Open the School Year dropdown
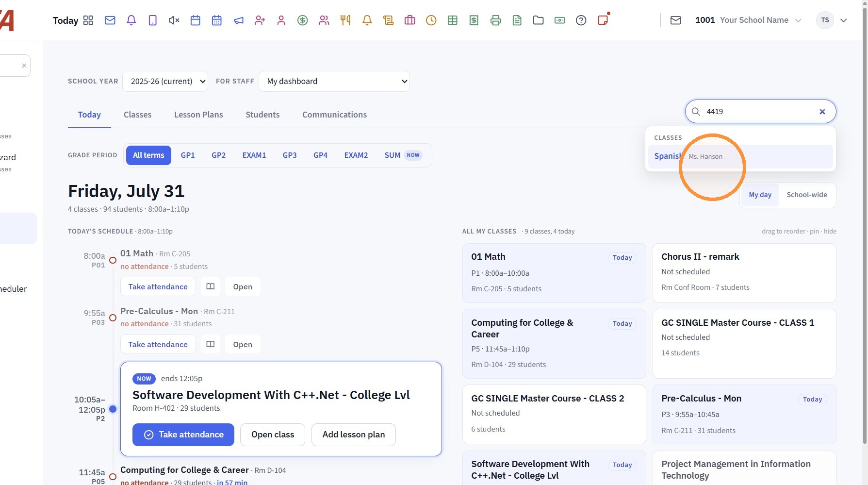The height and width of the screenshot is (485, 868). click(165, 81)
